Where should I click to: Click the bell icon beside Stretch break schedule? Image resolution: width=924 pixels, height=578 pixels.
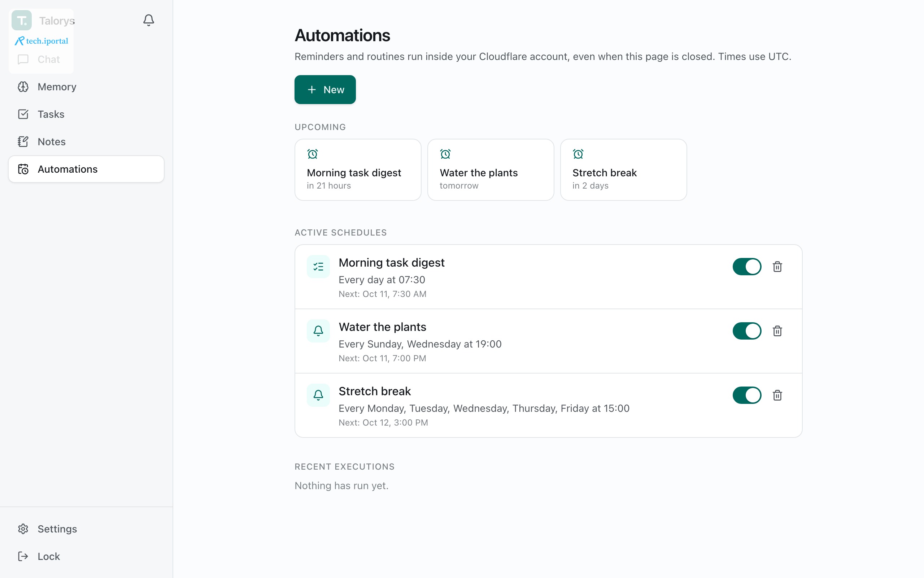click(318, 395)
